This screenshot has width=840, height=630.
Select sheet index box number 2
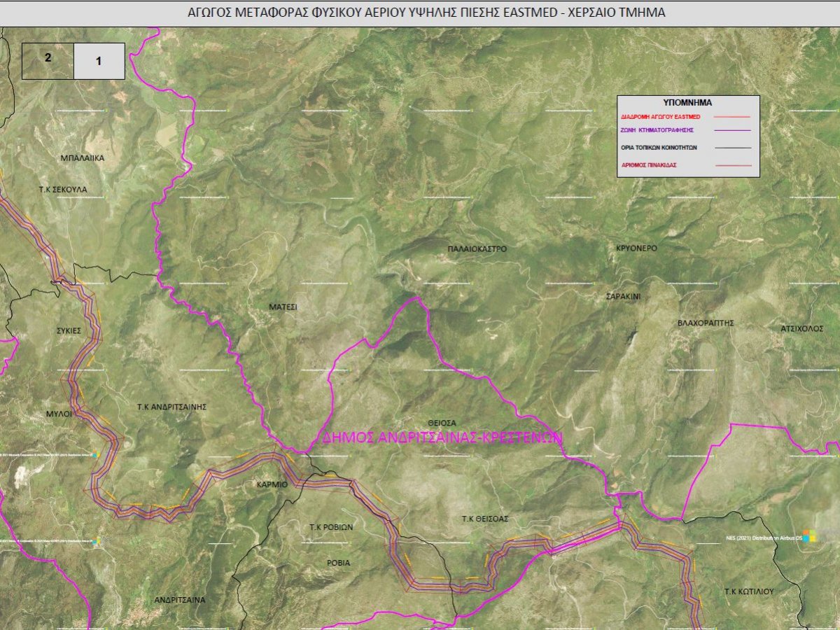click(x=48, y=60)
